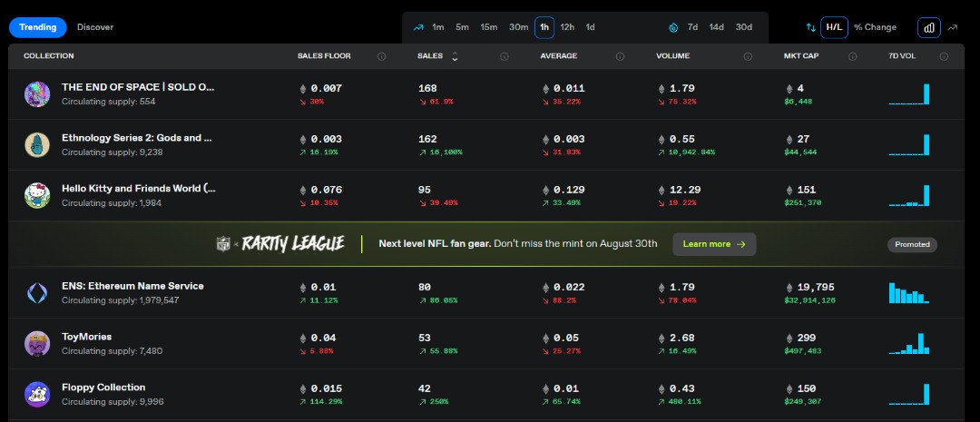
Task: Click Floppy Collection 7D volume chart
Action: coord(909,394)
